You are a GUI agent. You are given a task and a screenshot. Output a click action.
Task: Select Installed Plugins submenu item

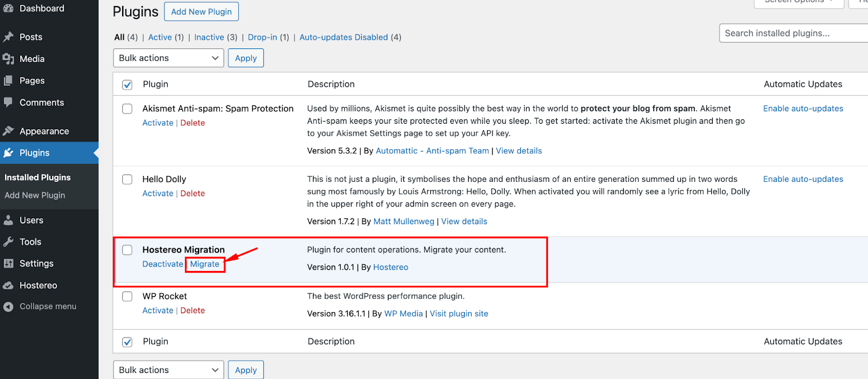tap(37, 177)
